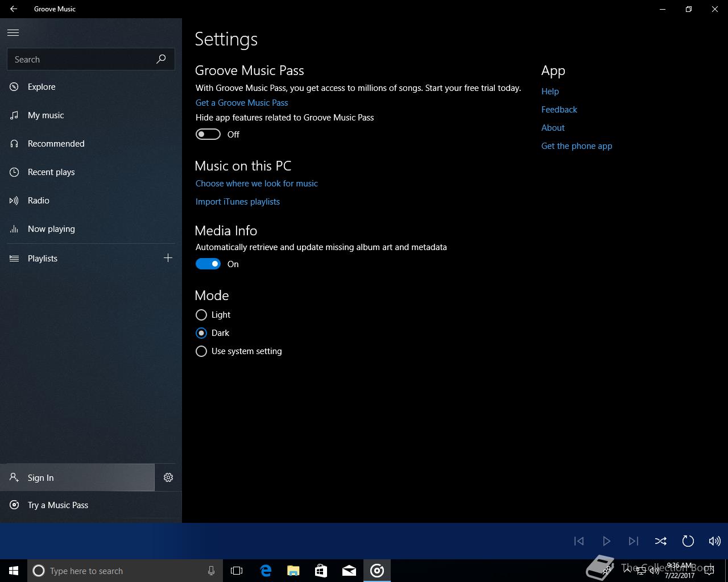Select the Light mode radio button
Viewport: 728px width, 582px height.
[201, 315]
